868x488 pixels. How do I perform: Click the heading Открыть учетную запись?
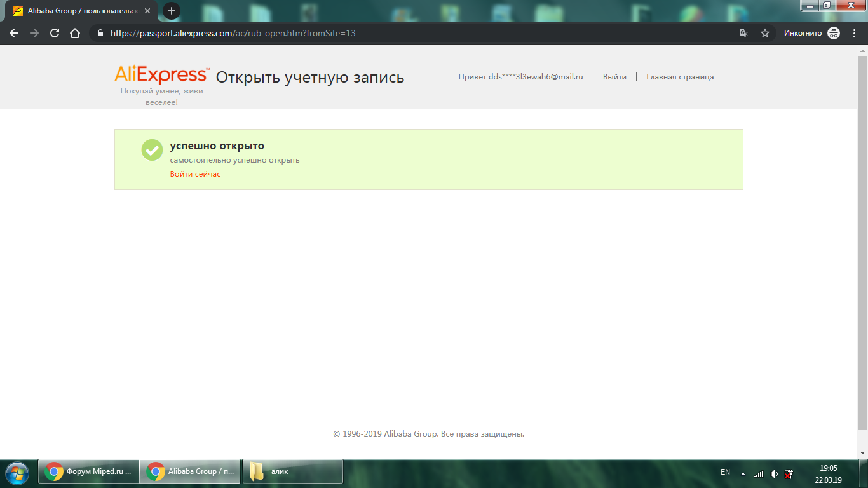pyautogui.click(x=310, y=78)
